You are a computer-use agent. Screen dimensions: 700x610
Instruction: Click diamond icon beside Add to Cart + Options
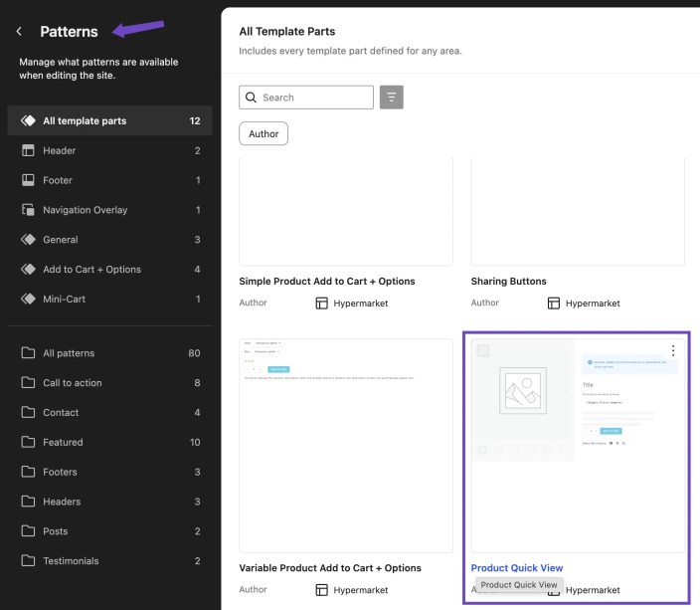[28, 269]
